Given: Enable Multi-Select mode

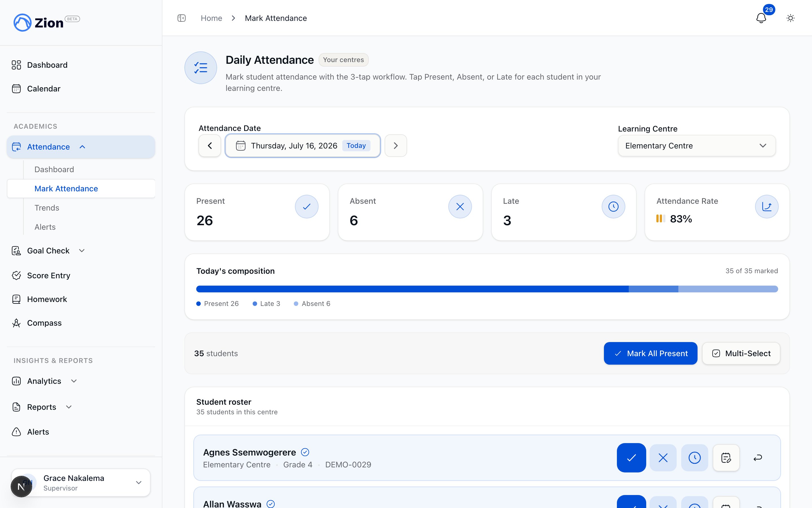Looking at the screenshot, I should click(741, 353).
